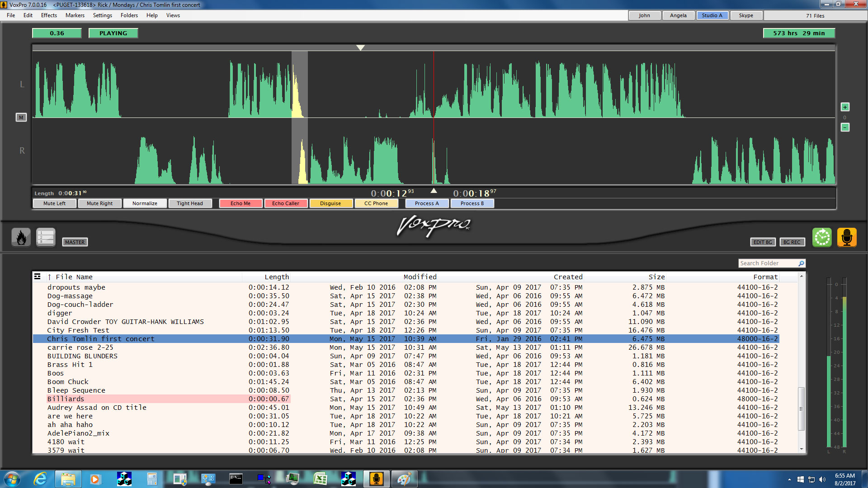The height and width of the screenshot is (488, 868).
Task: Select the 'Bleep Sequence' file
Action: [406, 390]
